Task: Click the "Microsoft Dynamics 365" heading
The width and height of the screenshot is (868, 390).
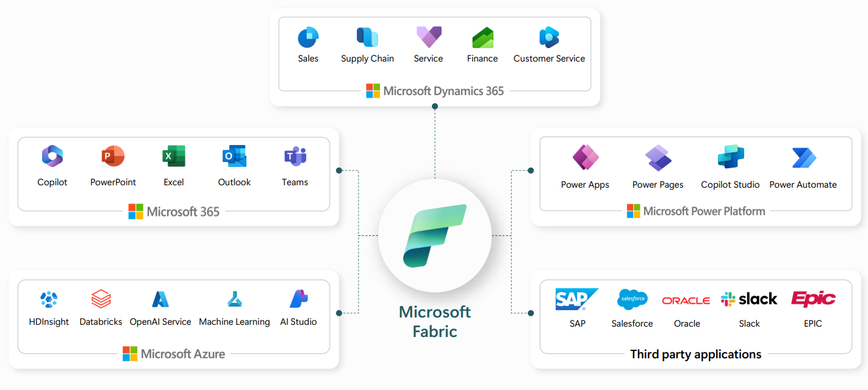Action: coord(443,91)
